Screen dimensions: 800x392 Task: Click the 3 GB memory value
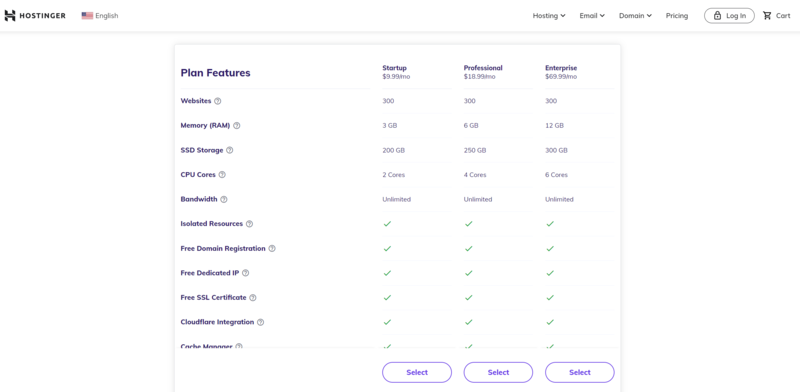point(391,126)
